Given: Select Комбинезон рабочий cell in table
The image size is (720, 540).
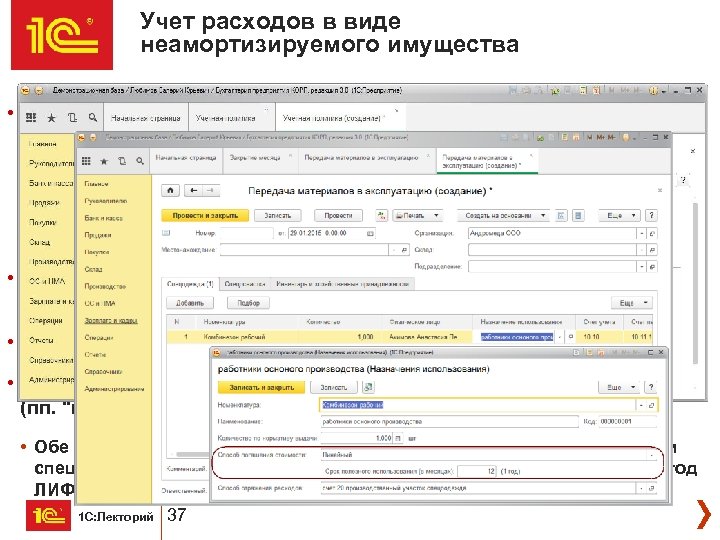Looking at the screenshot, I should click(x=248, y=337).
